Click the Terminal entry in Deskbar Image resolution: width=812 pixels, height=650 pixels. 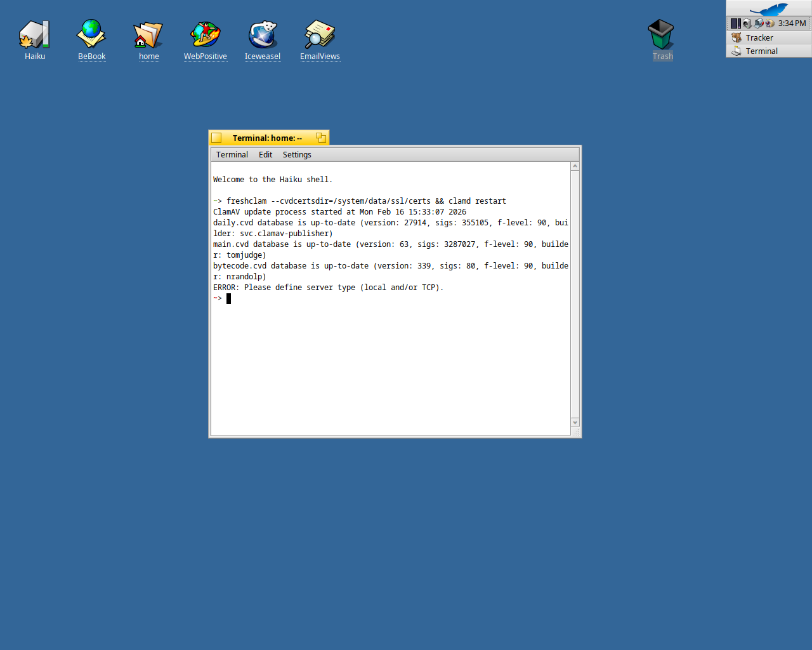(761, 51)
